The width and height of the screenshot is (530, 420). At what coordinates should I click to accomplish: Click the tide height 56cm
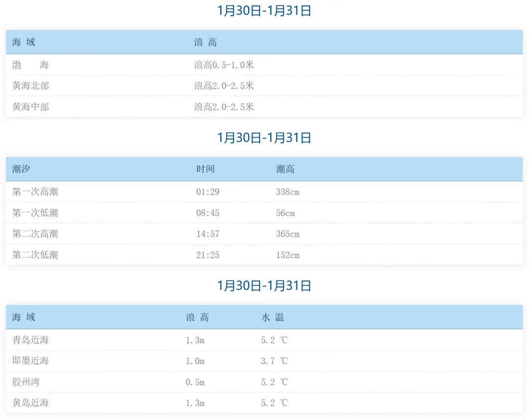(285, 213)
